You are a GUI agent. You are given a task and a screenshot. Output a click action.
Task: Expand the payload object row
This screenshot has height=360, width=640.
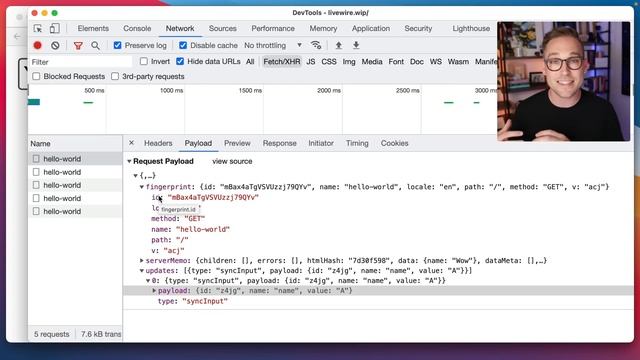point(154,291)
